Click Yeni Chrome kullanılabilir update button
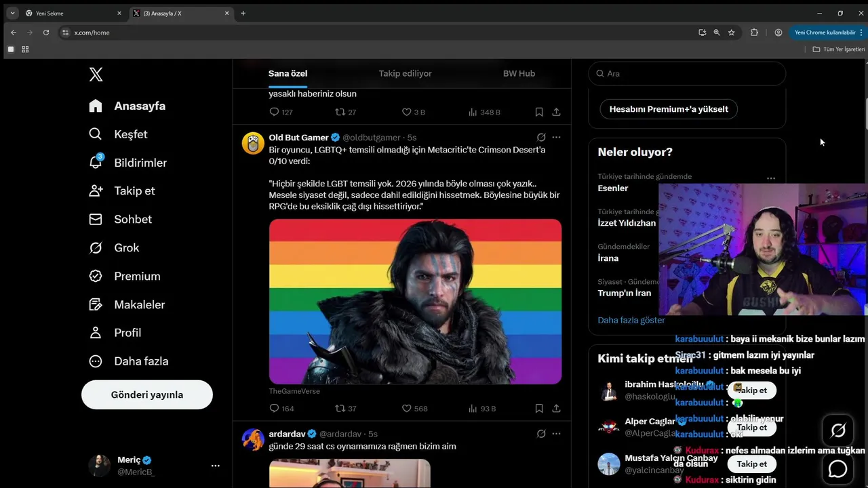 (829, 33)
